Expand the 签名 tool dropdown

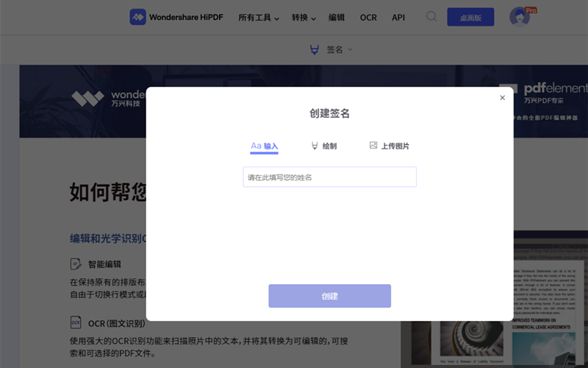[x=340, y=49]
